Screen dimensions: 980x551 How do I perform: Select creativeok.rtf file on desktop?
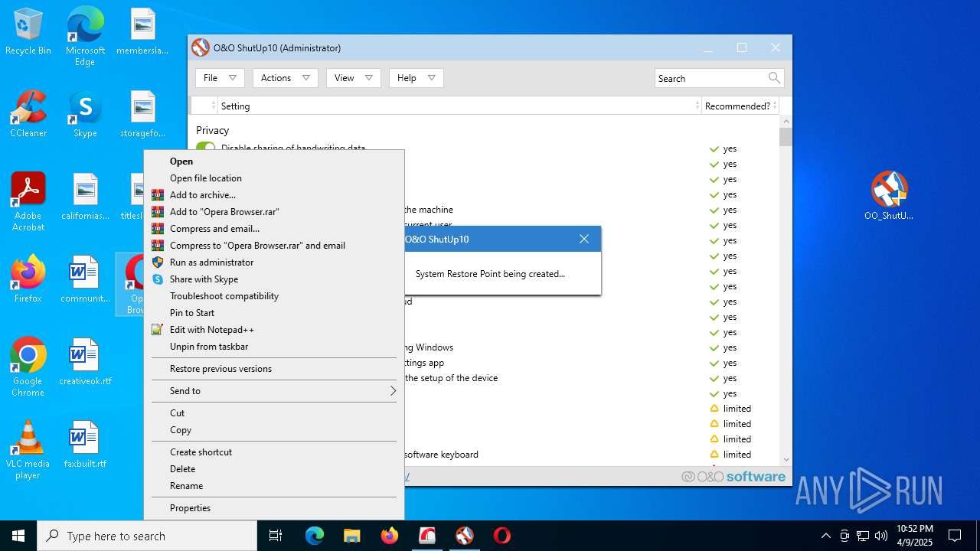pos(85,362)
